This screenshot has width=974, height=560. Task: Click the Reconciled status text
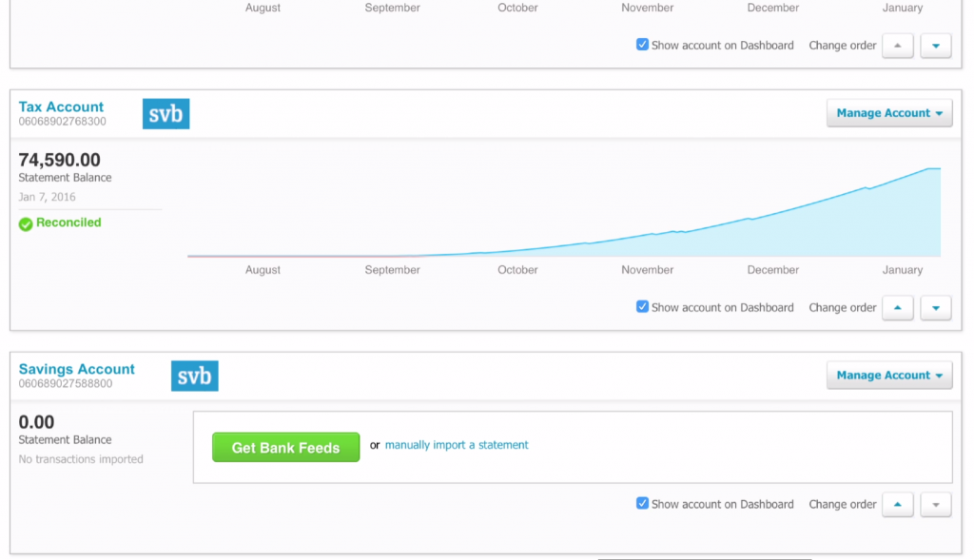[x=68, y=222]
